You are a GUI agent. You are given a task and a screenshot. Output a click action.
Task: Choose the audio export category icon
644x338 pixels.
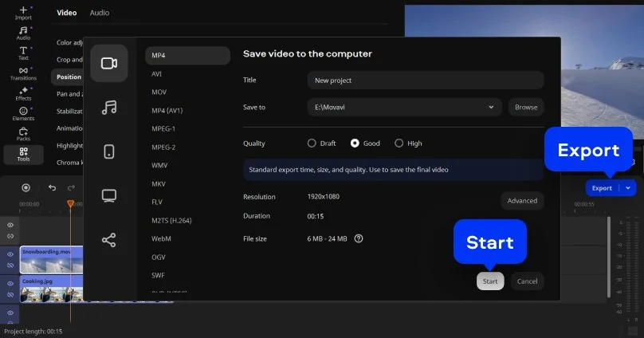tap(109, 107)
